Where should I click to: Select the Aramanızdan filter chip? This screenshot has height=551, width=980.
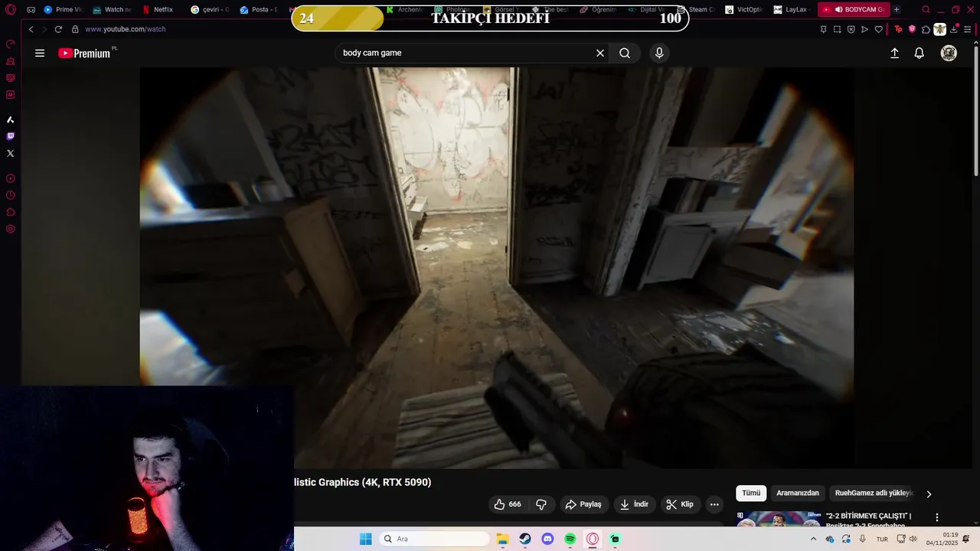click(x=798, y=494)
